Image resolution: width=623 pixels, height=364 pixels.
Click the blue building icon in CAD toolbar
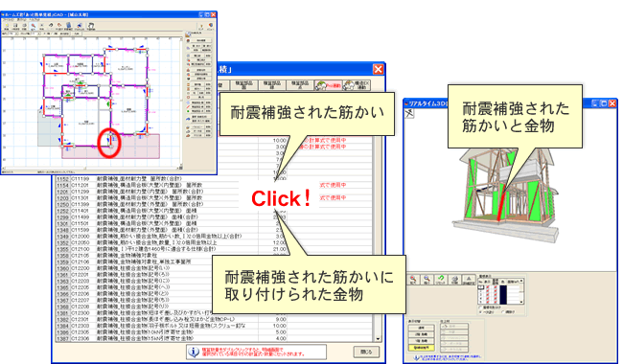click(x=68, y=26)
